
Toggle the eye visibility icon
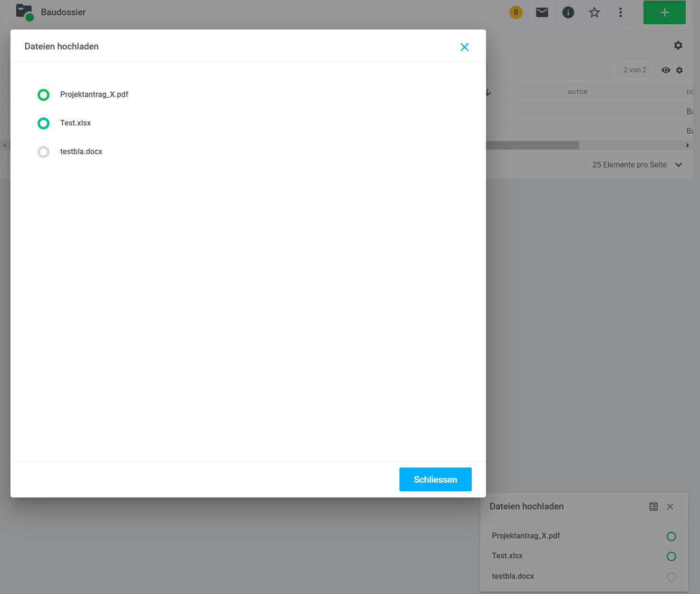(666, 70)
